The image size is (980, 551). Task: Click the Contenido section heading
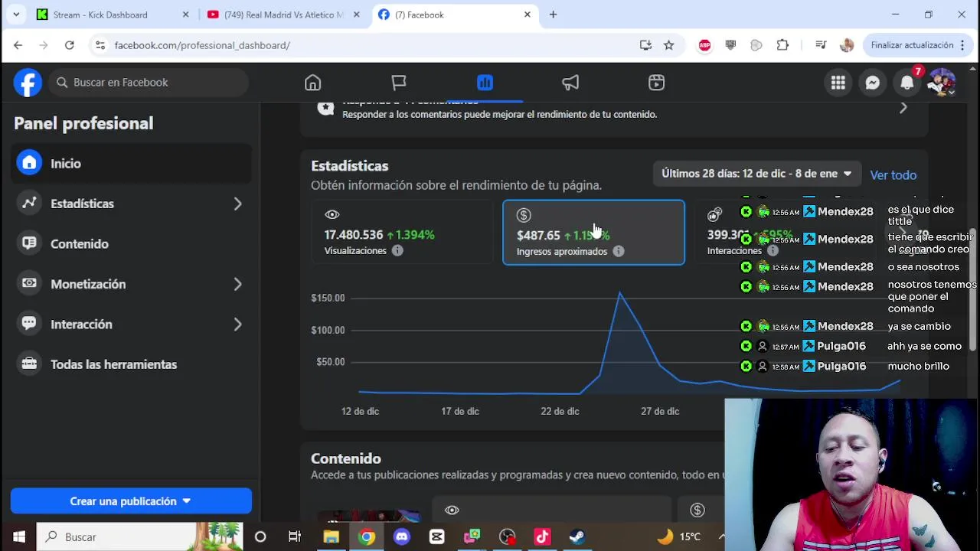coord(345,458)
